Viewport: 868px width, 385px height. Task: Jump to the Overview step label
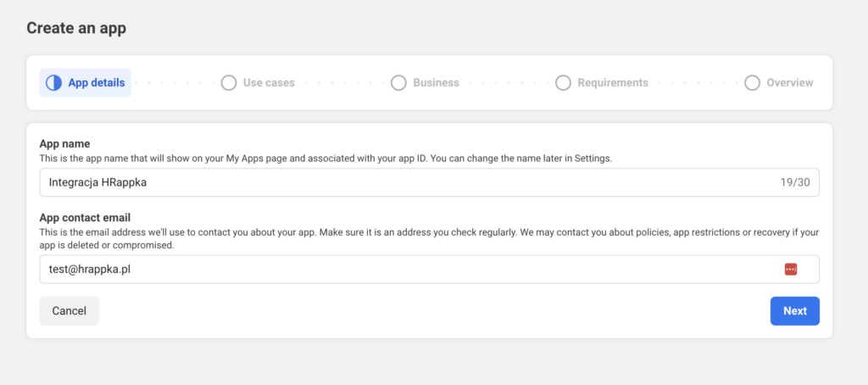[x=789, y=83]
